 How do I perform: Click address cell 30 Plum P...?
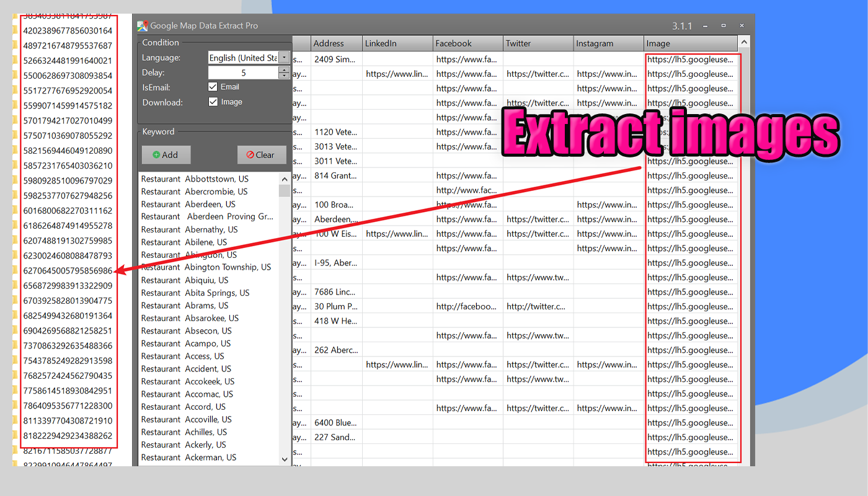(336, 306)
